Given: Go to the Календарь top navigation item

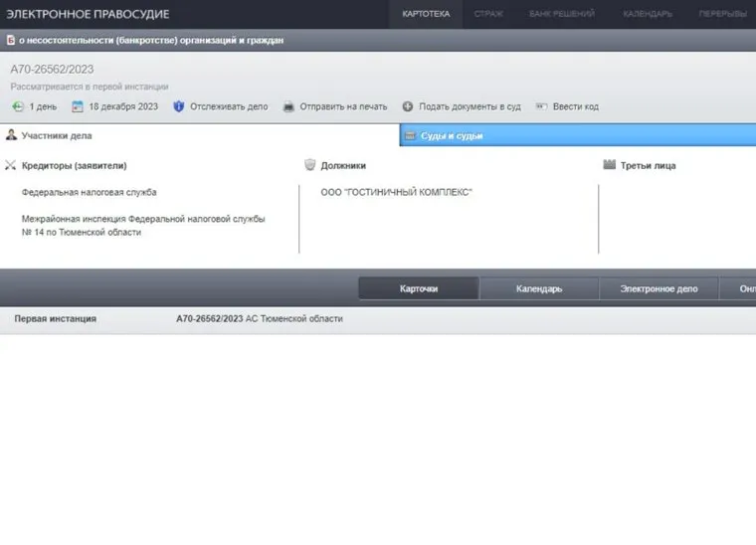Looking at the screenshot, I should pos(648,14).
